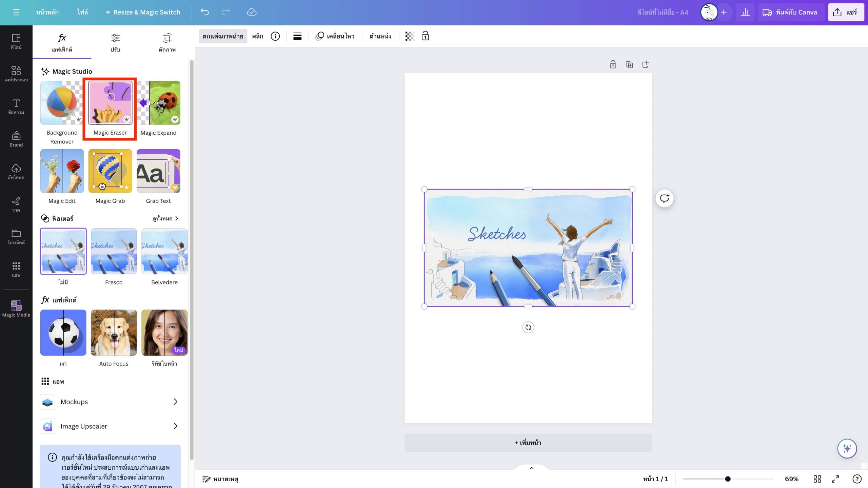
Task: Select the Draw tool in sidebar
Action: [x=16, y=204]
